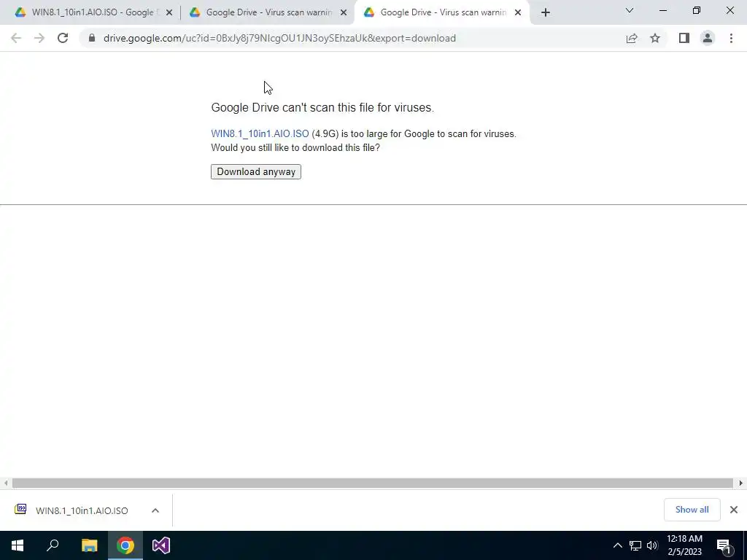This screenshot has width=747, height=560.
Task: Expand download item options chevron
Action: (155, 510)
